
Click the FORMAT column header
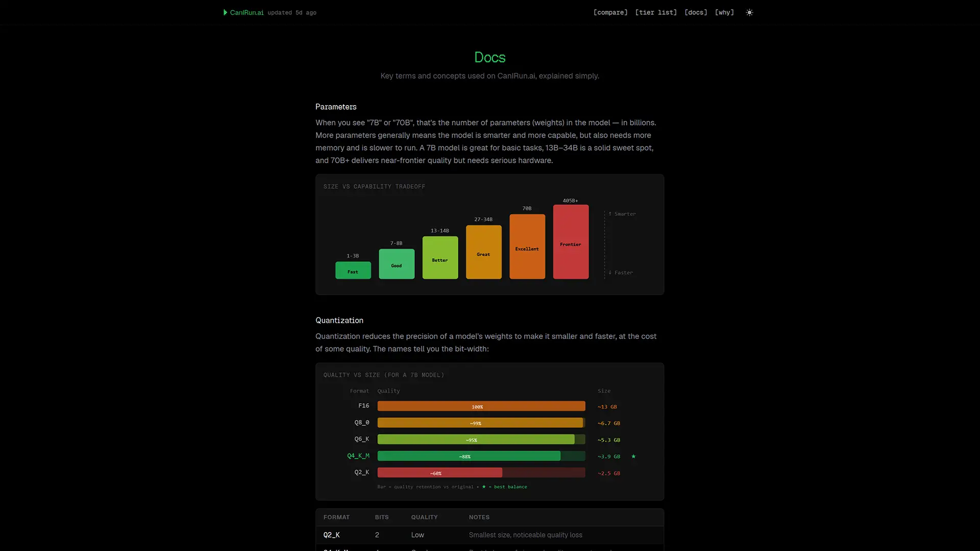coord(336,517)
